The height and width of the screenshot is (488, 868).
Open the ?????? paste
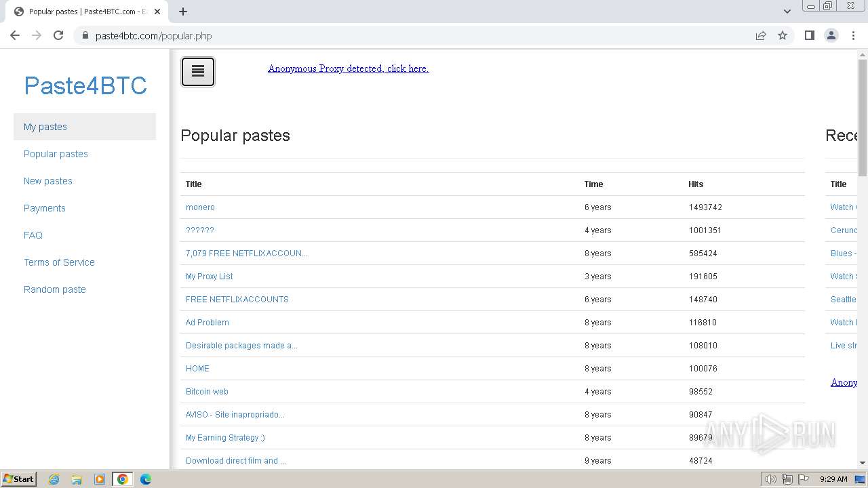[x=200, y=230]
